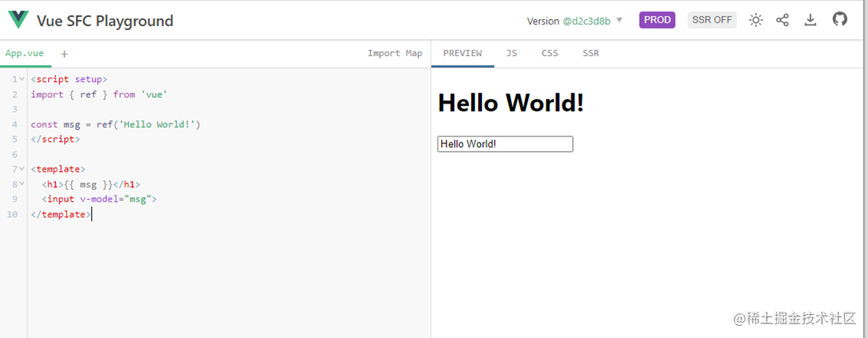Screen dimensions: 868x338
Task: Open the Version dropdown
Action: tap(575, 21)
